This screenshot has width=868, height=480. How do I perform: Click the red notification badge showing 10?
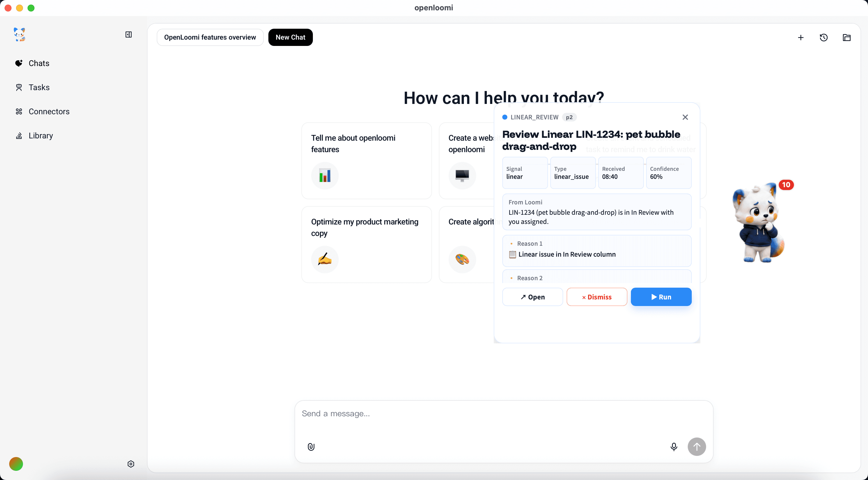pos(786,185)
